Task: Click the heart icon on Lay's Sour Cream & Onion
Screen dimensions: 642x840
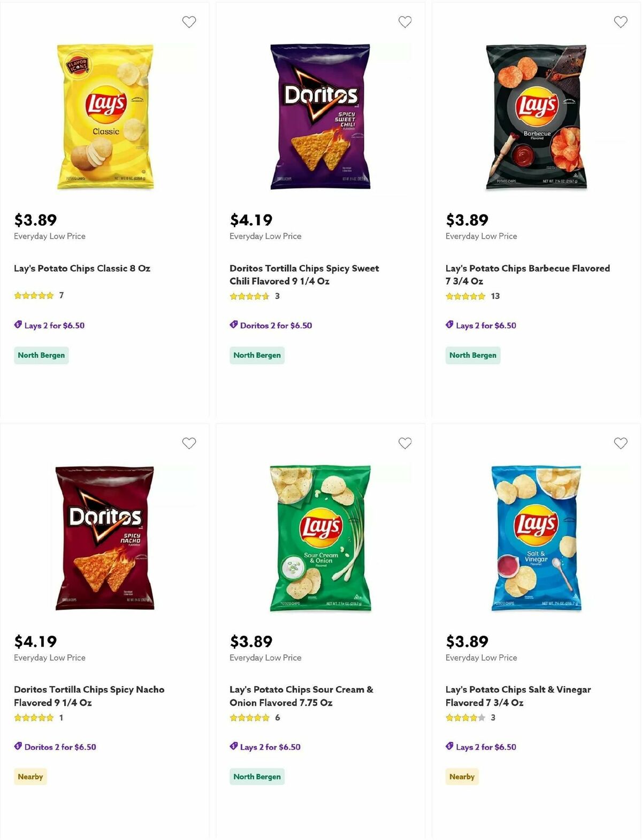Action: (405, 443)
